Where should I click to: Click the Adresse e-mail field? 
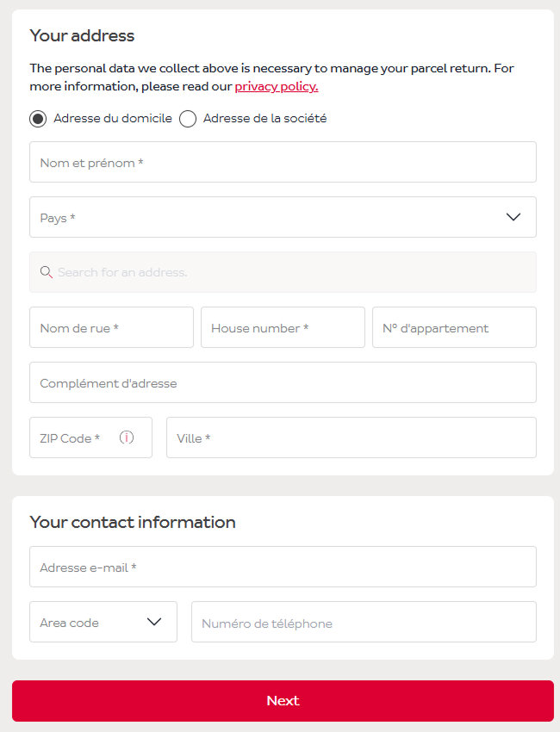(283, 567)
